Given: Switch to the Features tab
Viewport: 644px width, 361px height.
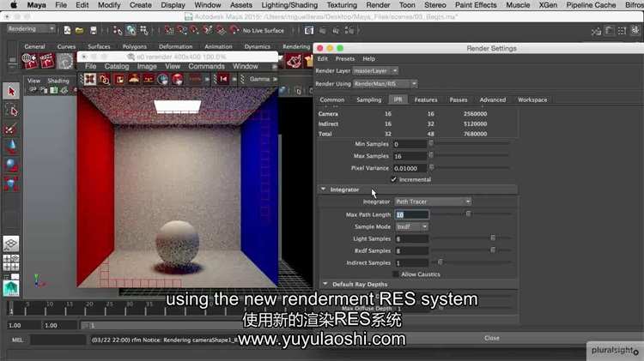Looking at the screenshot, I should (x=426, y=99).
